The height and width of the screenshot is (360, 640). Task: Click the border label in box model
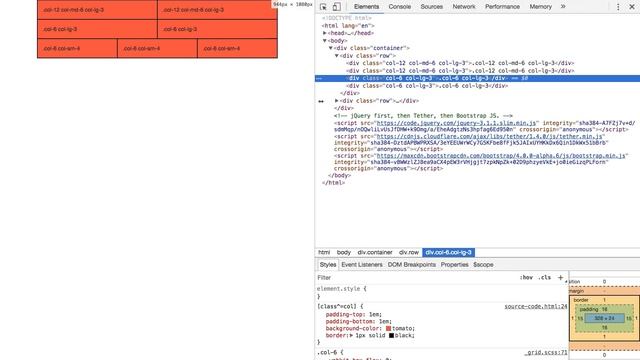click(x=580, y=300)
